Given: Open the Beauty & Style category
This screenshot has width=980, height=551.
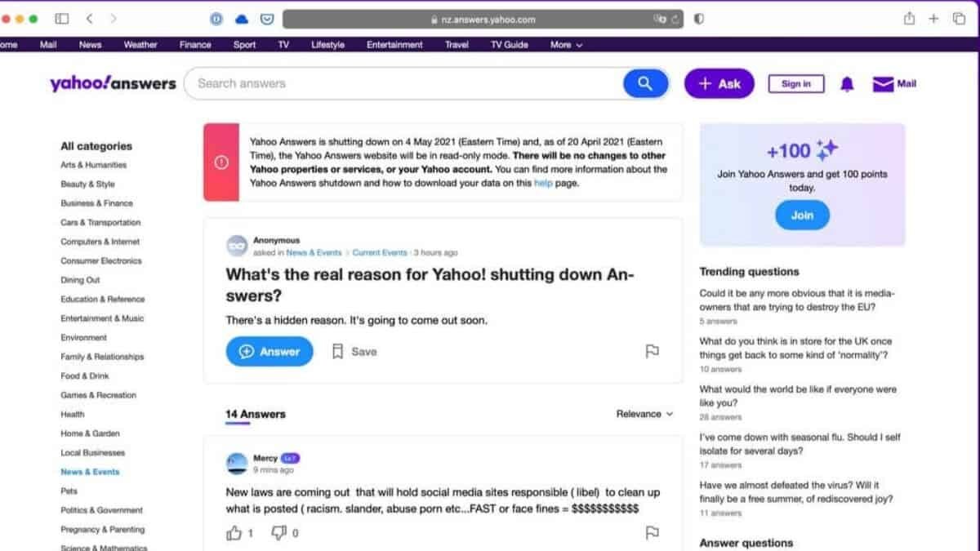Looking at the screenshot, I should pos(87,184).
